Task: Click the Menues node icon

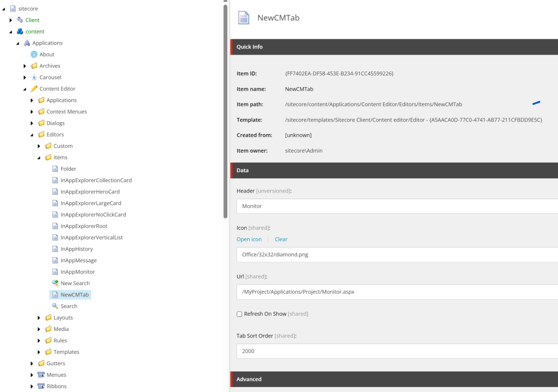Action: pos(41,375)
